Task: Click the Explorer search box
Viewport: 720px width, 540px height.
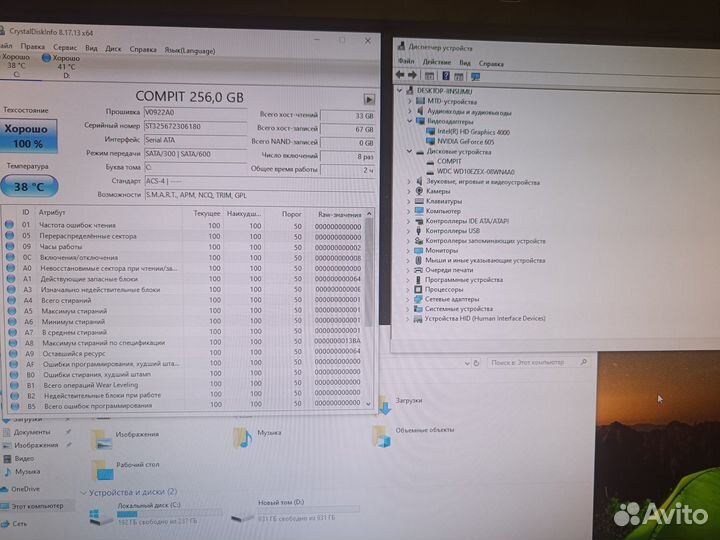Action: (537, 363)
